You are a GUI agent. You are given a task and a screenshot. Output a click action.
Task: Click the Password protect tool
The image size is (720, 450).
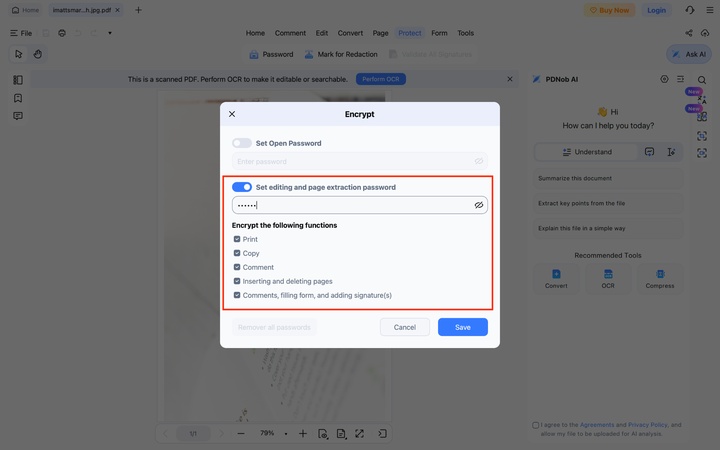[271, 54]
